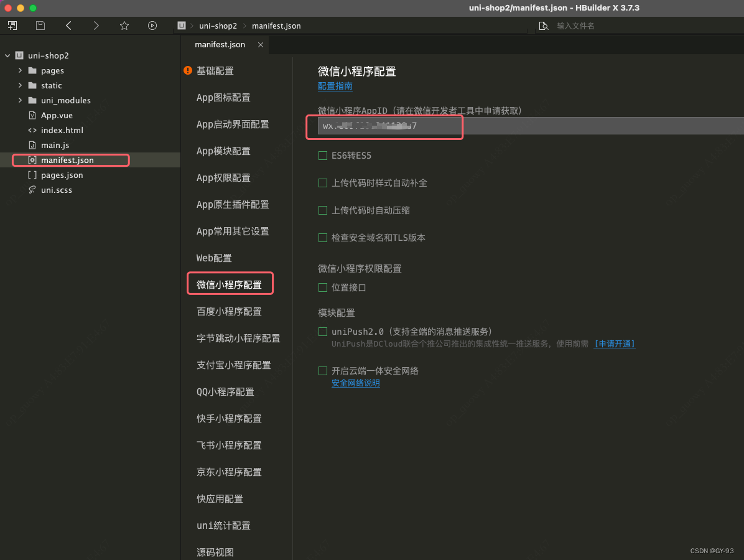The height and width of the screenshot is (560, 744).
Task: Open the 安全网络说明 link
Action: click(x=355, y=383)
